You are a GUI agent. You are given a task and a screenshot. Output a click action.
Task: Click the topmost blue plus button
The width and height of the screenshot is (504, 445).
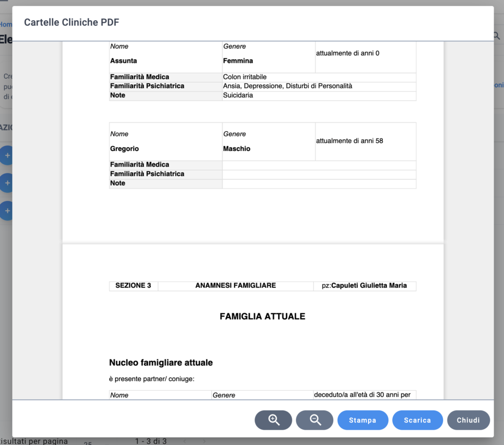(6, 155)
